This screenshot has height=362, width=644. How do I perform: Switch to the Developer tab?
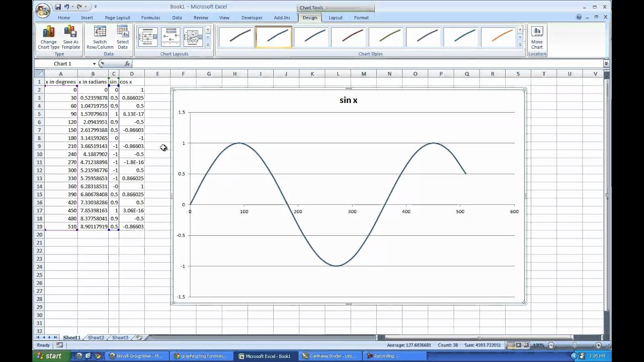[252, 18]
